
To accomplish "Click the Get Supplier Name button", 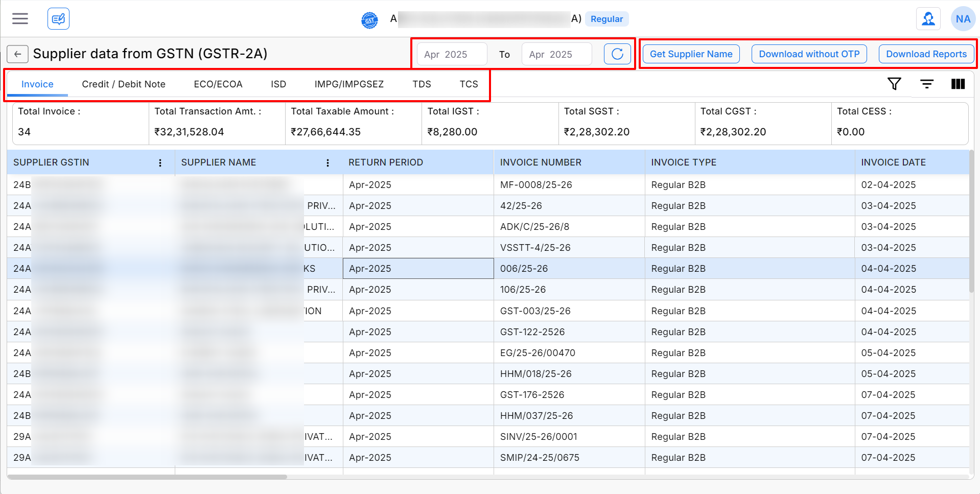I will point(691,54).
